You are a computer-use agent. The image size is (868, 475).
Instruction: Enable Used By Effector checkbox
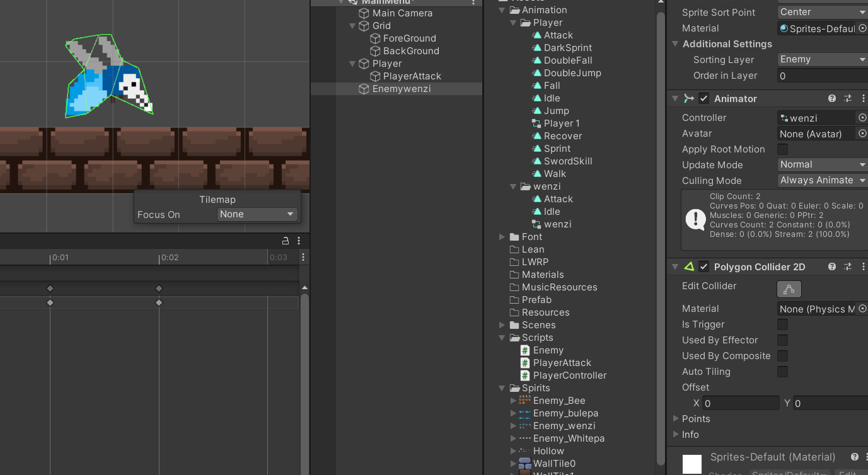pos(782,340)
